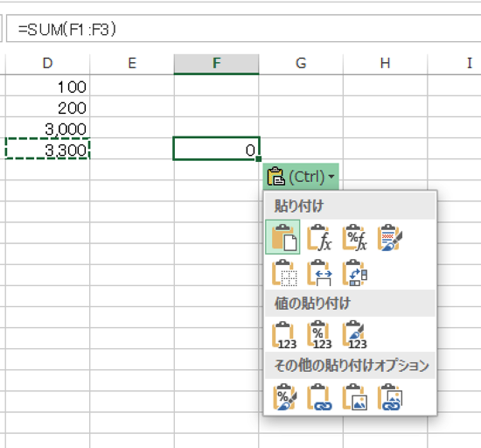Paste Values and Number Formatting icon

[319, 335]
